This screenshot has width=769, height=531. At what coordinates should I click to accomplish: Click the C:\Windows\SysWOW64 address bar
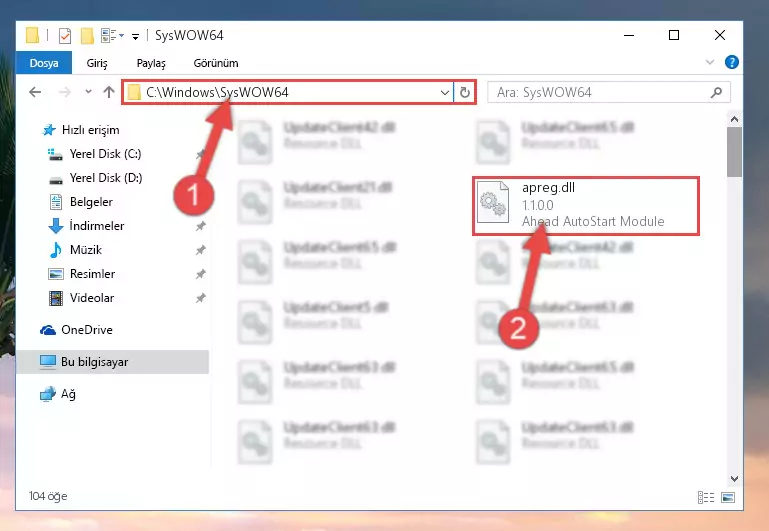point(288,92)
